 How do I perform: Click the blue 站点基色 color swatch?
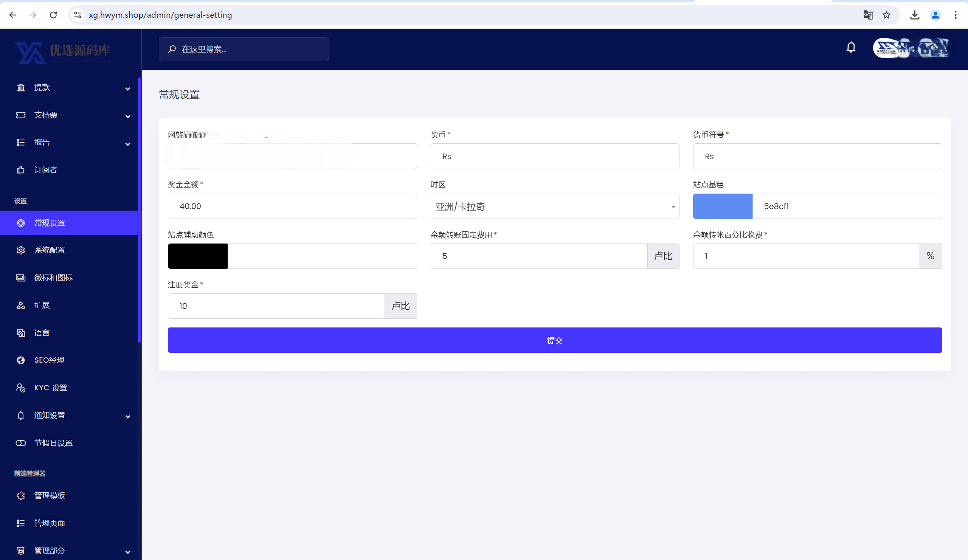(722, 206)
